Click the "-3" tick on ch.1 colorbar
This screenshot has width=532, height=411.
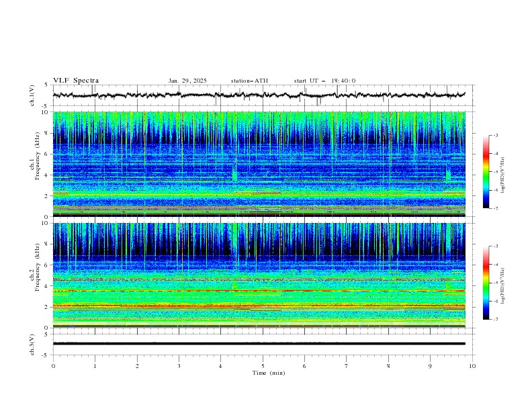point(496,135)
